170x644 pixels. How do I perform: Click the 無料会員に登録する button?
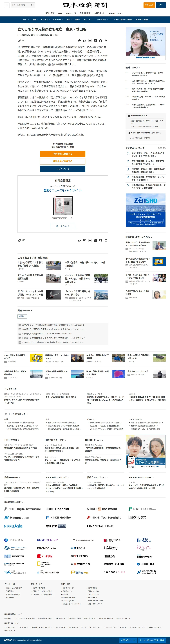pos(63,161)
